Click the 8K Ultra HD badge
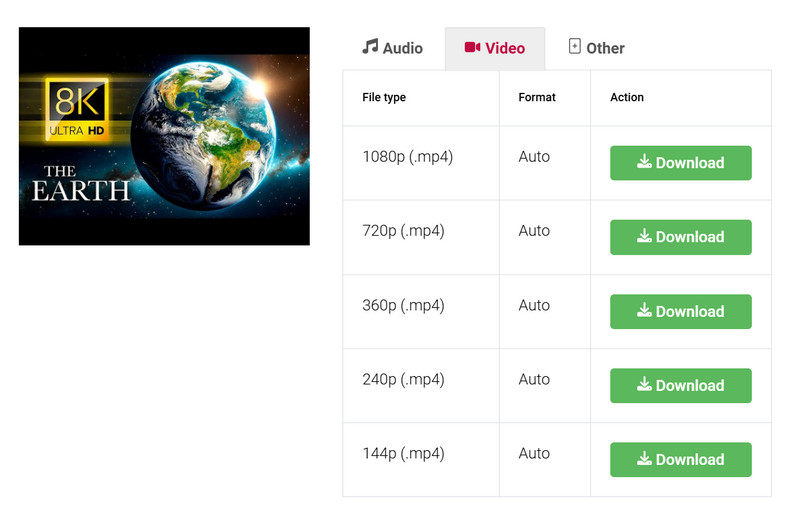Screen dimensions: 799x505 76,108
